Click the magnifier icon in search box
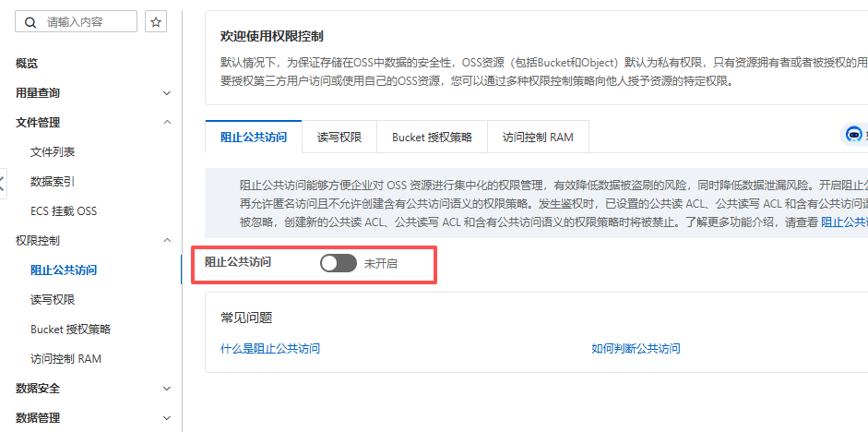 32,22
